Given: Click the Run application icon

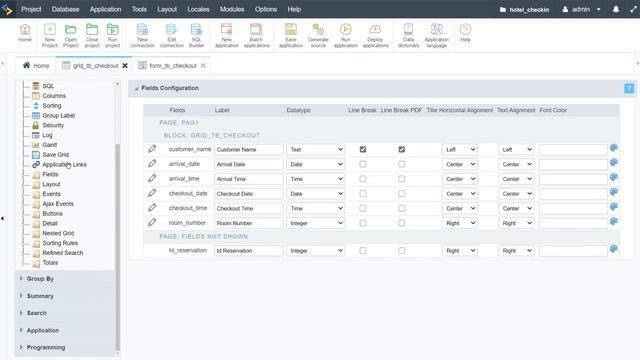Looking at the screenshot, I should (x=345, y=36).
